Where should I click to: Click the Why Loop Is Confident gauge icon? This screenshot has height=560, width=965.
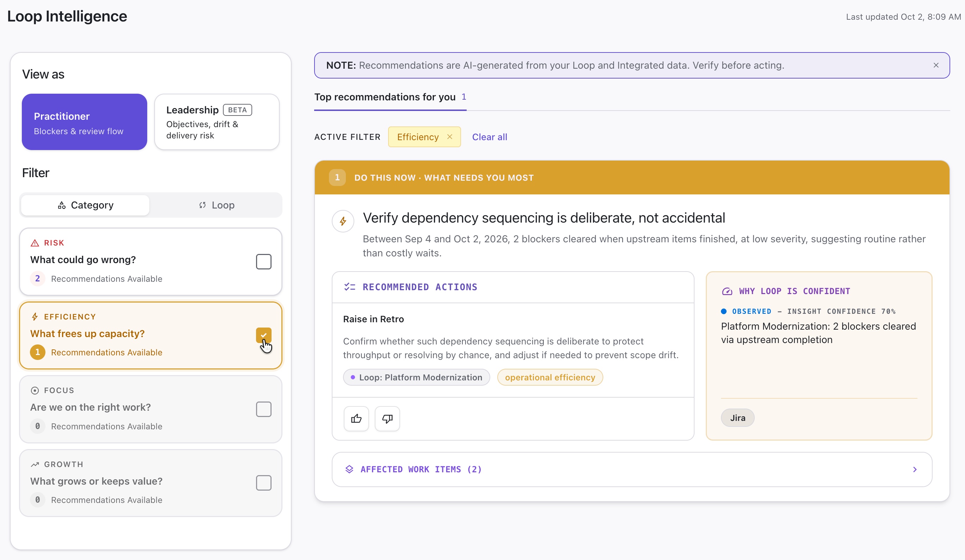click(727, 292)
